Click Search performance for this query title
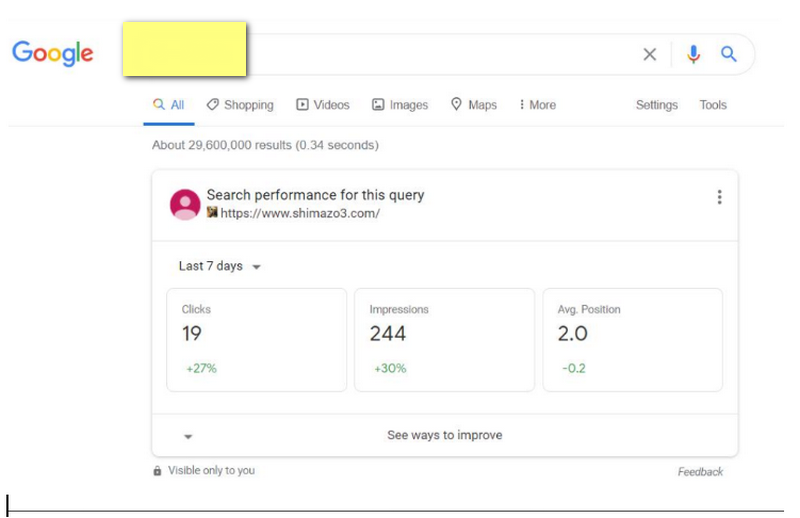 pos(315,195)
